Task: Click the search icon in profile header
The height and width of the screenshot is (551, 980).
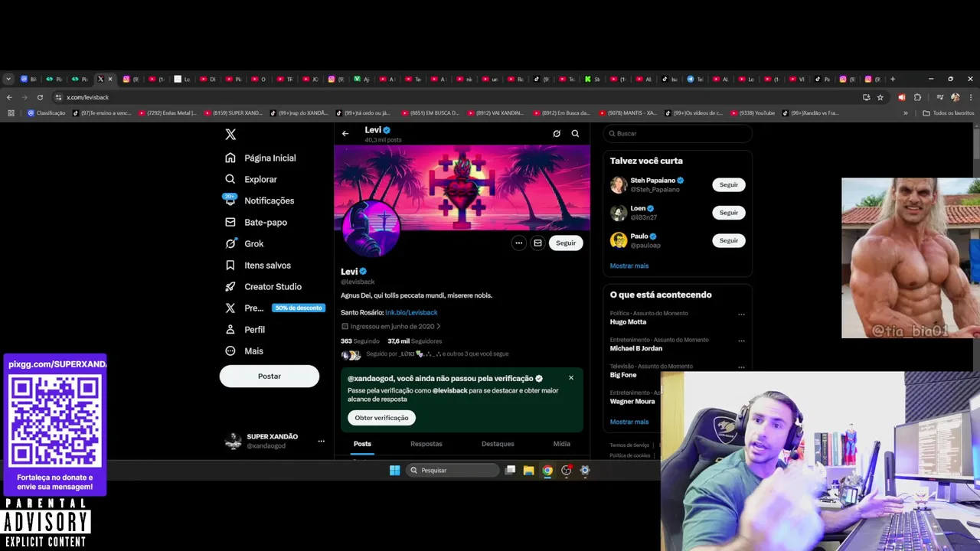Action: 575,133
